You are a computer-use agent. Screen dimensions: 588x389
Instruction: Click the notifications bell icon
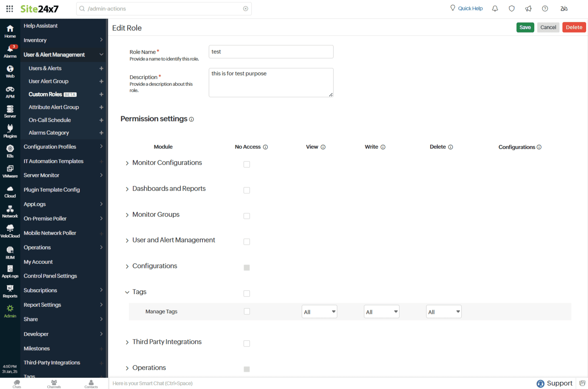[495, 9]
